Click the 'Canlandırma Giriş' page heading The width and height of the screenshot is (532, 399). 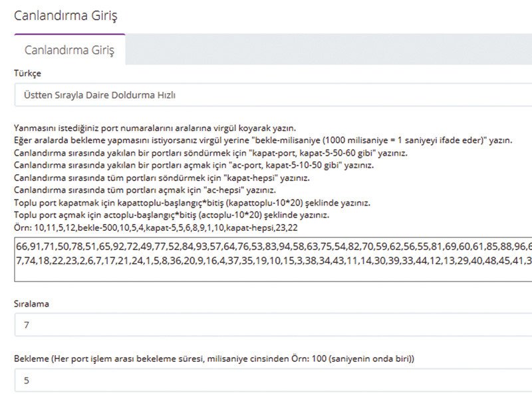pyautogui.click(x=65, y=15)
